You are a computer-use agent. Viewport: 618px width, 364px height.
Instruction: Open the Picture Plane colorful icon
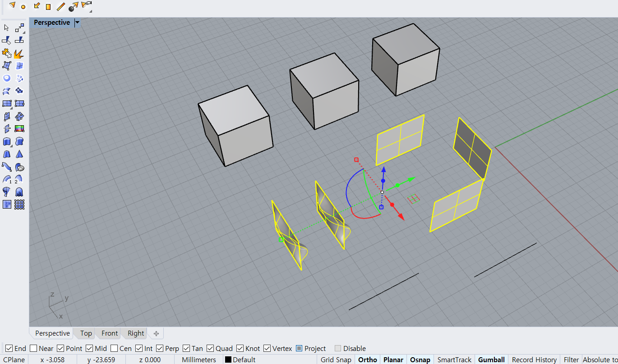(x=19, y=129)
